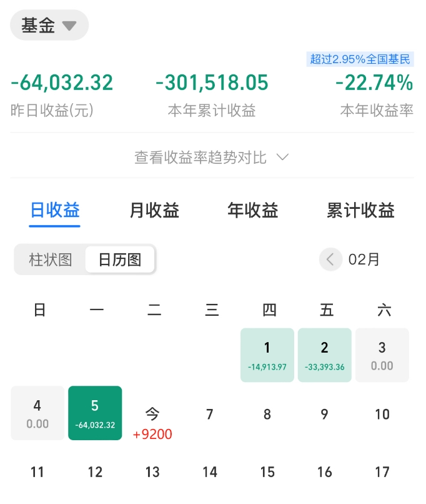This screenshot has height=504, width=426.
Task: Tap yearly cumulative return -301,518.05
Action: [212, 83]
